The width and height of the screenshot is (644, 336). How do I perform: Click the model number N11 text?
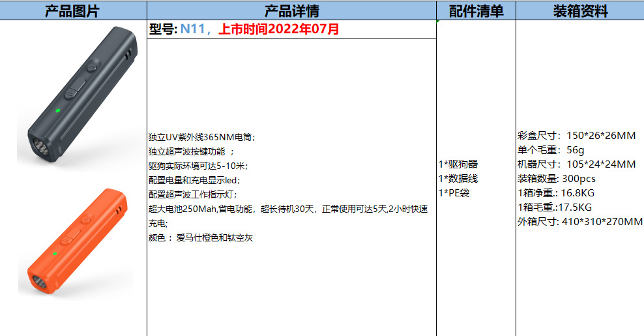[193, 29]
